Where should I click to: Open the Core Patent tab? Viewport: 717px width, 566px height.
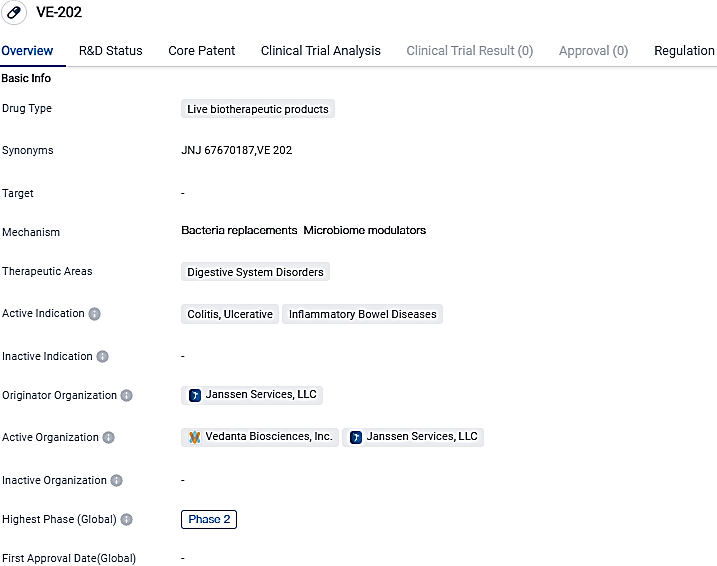(x=202, y=50)
